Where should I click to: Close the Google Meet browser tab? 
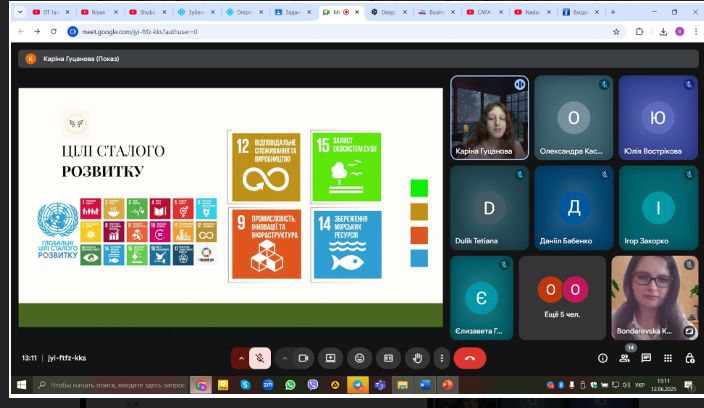pyautogui.click(x=357, y=12)
